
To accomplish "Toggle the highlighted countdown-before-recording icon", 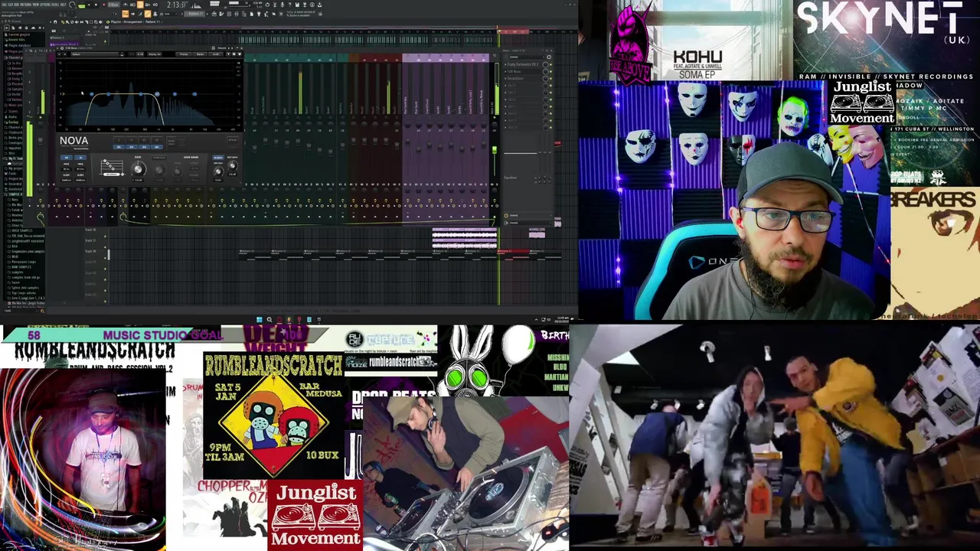I will (x=140, y=5).
